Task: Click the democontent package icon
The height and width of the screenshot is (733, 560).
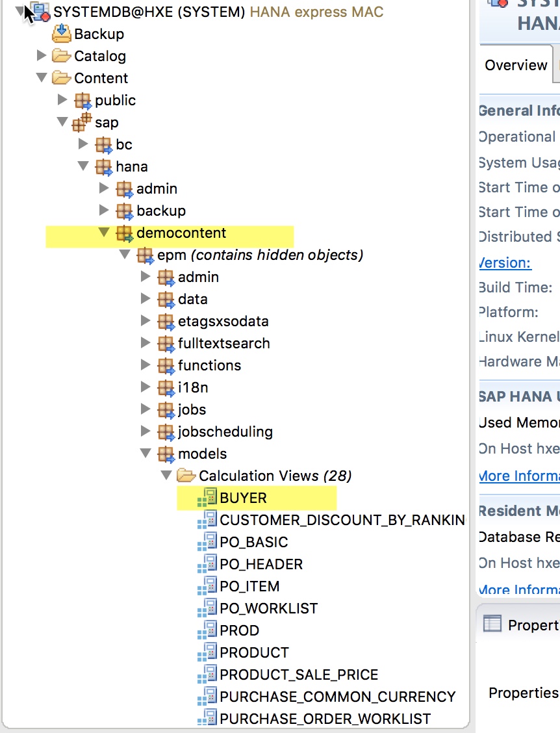Action: [x=124, y=233]
